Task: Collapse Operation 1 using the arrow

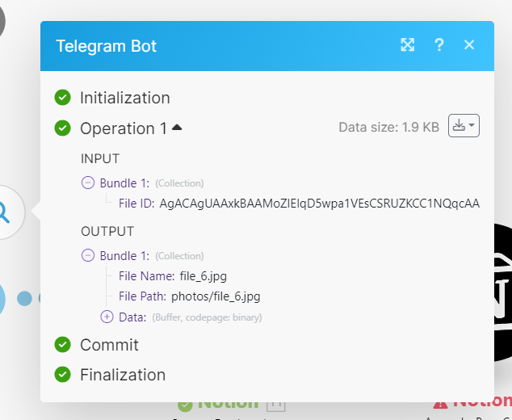Action: point(177,127)
